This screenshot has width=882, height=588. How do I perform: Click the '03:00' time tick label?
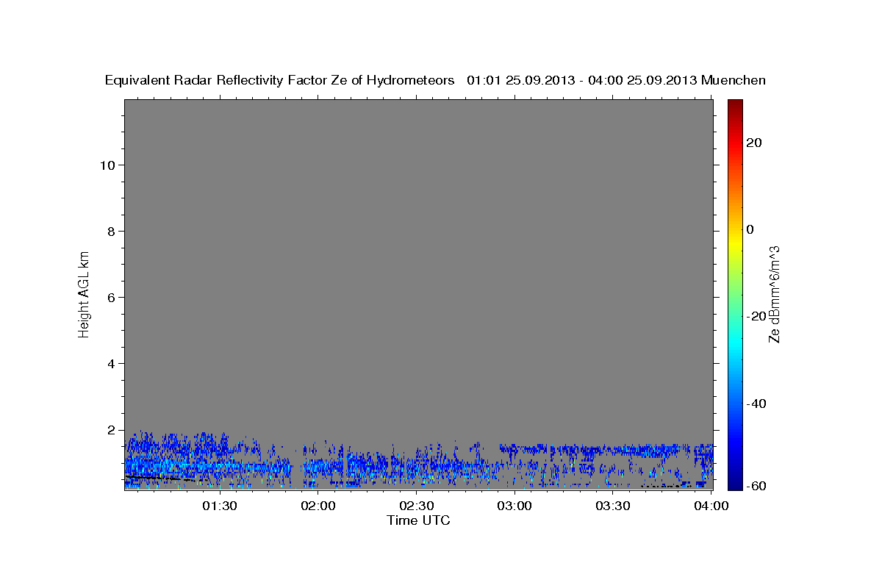click(x=514, y=506)
